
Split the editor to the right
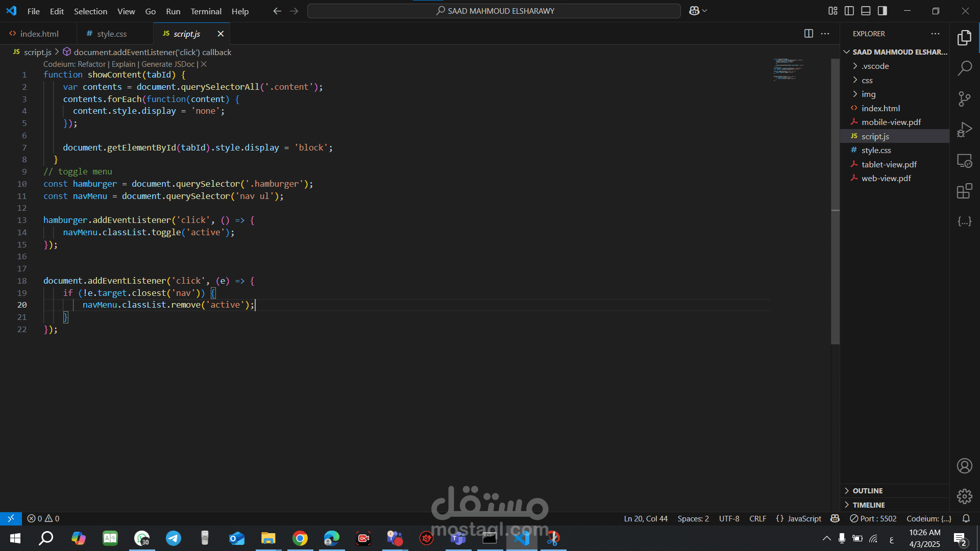808,34
